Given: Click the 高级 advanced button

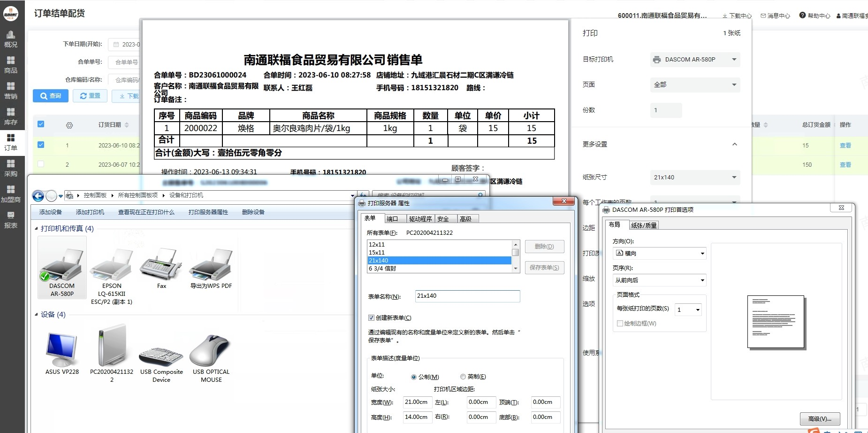Looking at the screenshot, I should (x=819, y=419).
